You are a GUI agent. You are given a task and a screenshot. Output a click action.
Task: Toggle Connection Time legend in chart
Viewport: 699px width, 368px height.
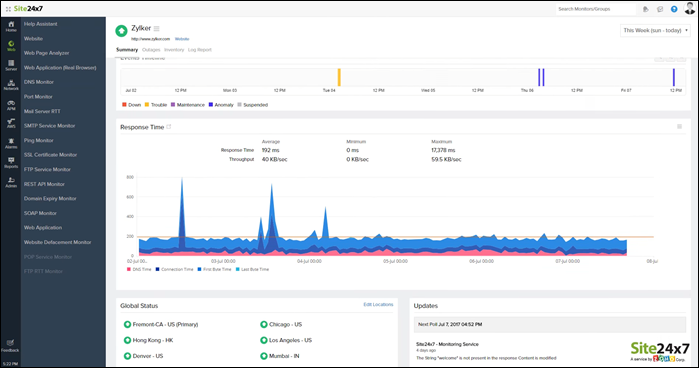(x=174, y=269)
